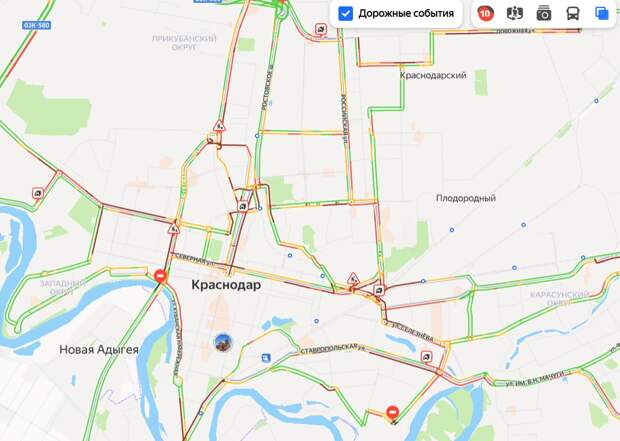Image resolution: width=620 pixels, height=441 pixels.
Task: Open street panoramas layer icon
Action: click(x=515, y=14)
